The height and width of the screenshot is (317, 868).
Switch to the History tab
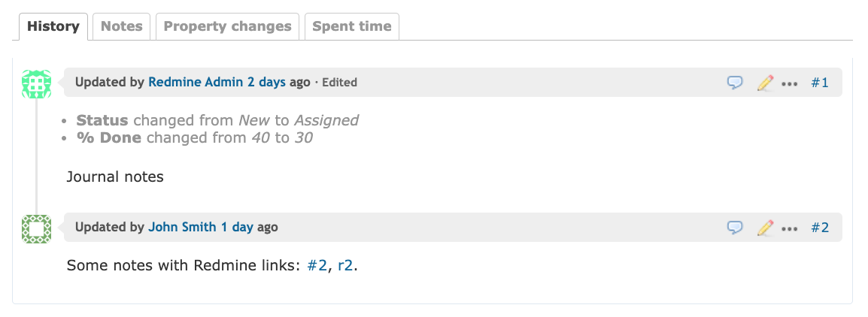[x=53, y=26]
